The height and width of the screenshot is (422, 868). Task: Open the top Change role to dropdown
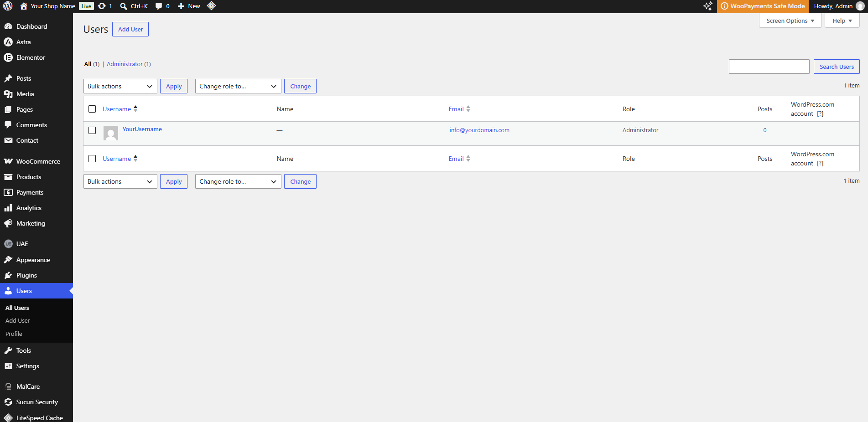(238, 86)
